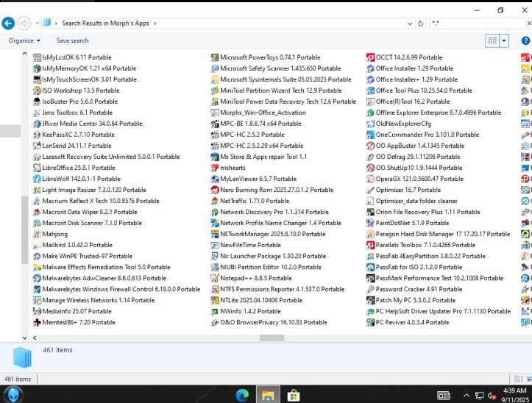Open the address bar history dropdown
The height and width of the screenshot is (403, 532).
[x=410, y=24]
